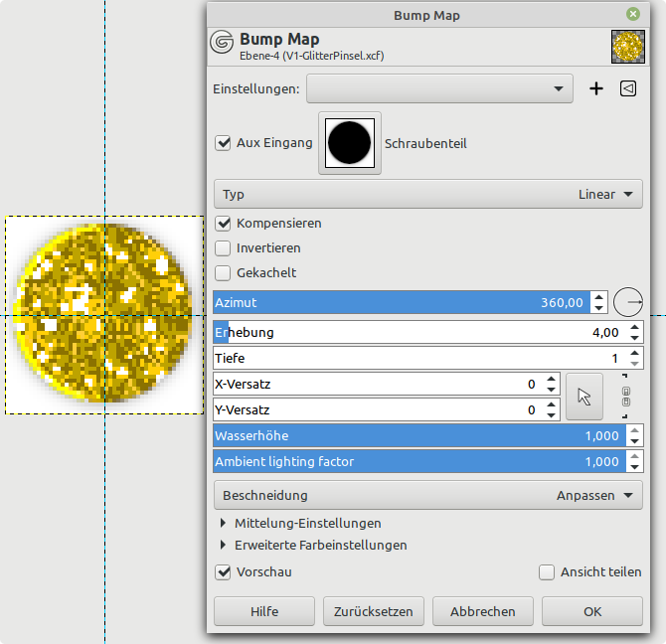666x644 pixels.
Task: Toggle the chain link between X and Y offset
Action: [x=626, y=397]
